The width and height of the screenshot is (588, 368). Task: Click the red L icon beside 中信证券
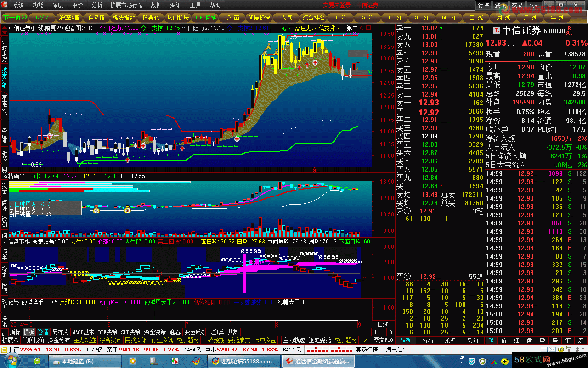(496, 30)
